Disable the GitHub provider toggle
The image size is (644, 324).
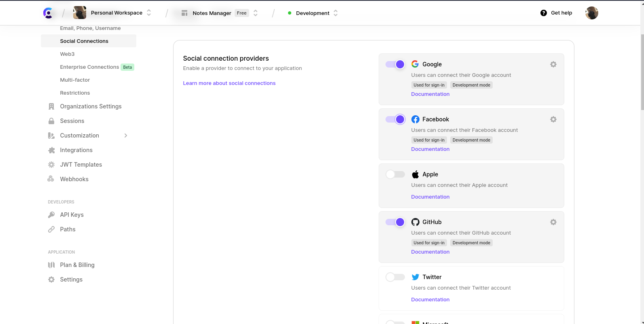pos(395,222)
